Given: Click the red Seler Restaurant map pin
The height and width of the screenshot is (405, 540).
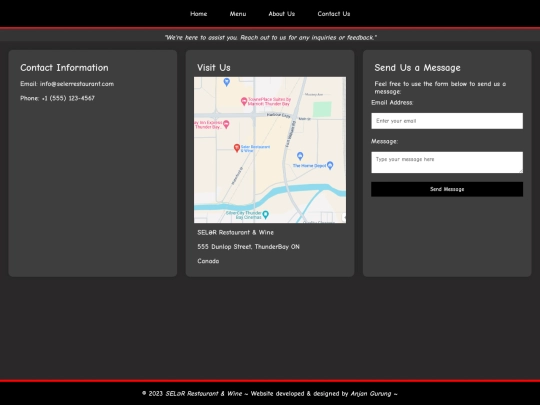Looking at the screenshot, I should [x=237, y=148].
